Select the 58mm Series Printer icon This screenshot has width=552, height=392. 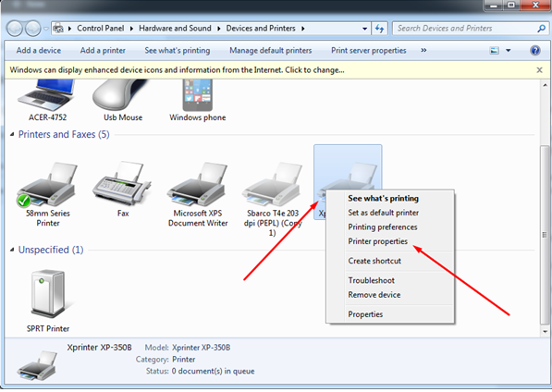point(47,184)
